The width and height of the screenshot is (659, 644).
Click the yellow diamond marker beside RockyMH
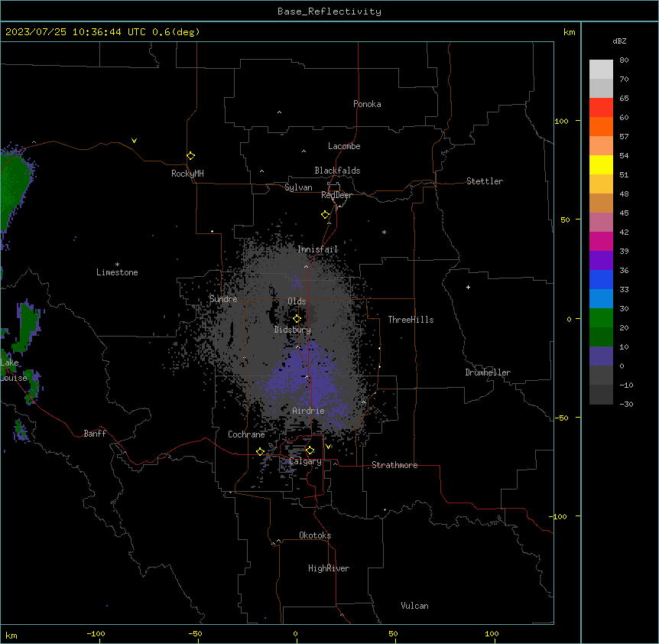tap(190, 155)
